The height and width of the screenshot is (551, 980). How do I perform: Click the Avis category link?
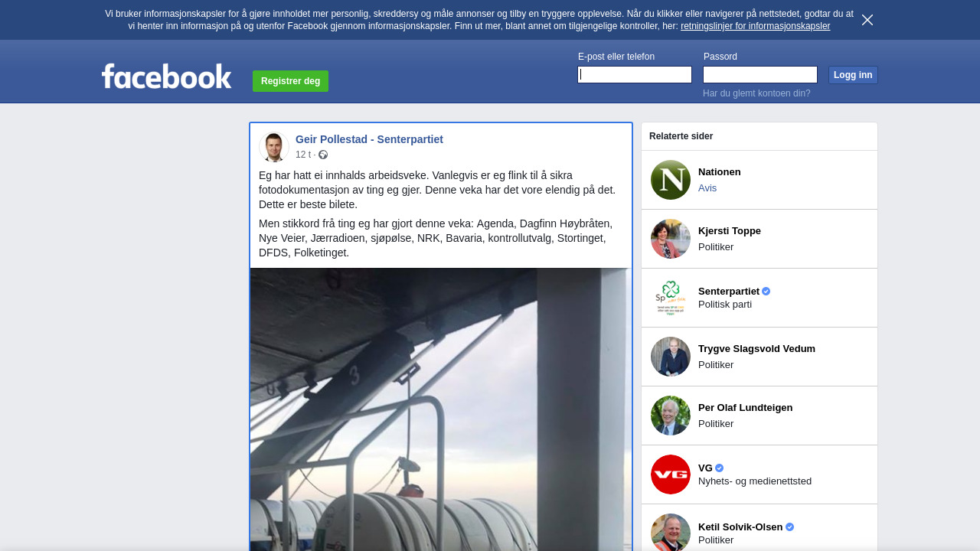click(707, 188)
